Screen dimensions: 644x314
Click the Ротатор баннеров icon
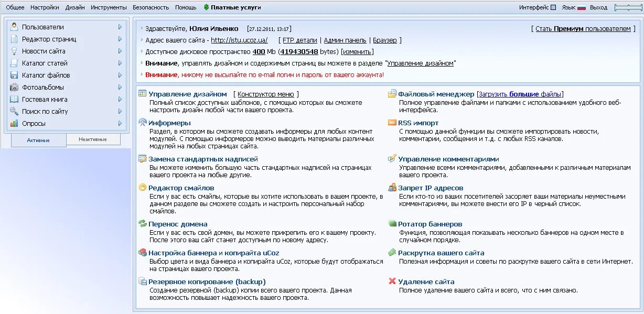(392, 223)
